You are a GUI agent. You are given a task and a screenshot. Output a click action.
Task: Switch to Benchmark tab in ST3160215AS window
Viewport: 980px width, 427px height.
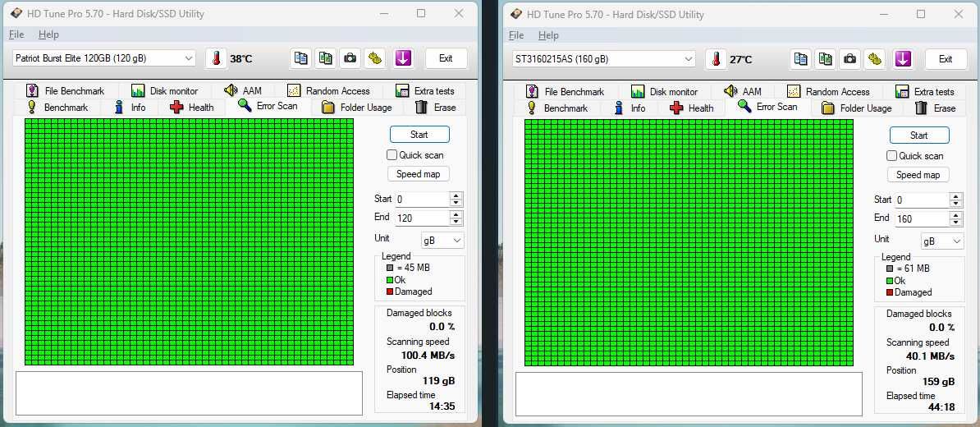tap(558, 108)
